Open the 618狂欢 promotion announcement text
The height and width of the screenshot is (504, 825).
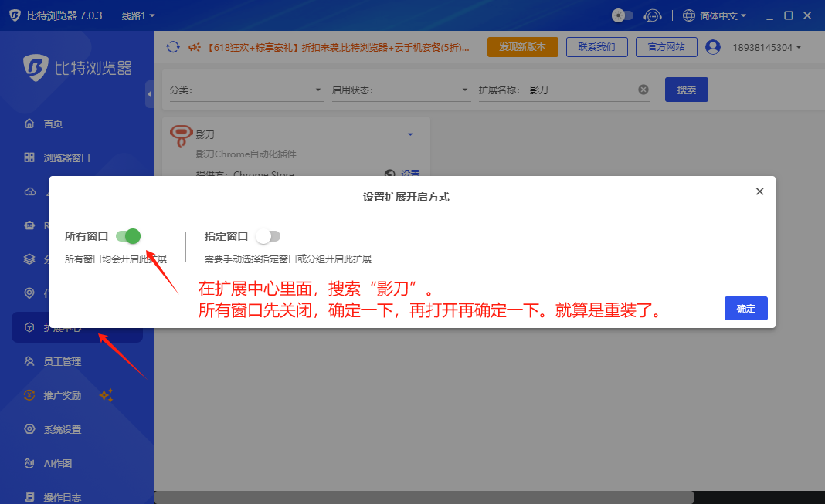(336, 47)
